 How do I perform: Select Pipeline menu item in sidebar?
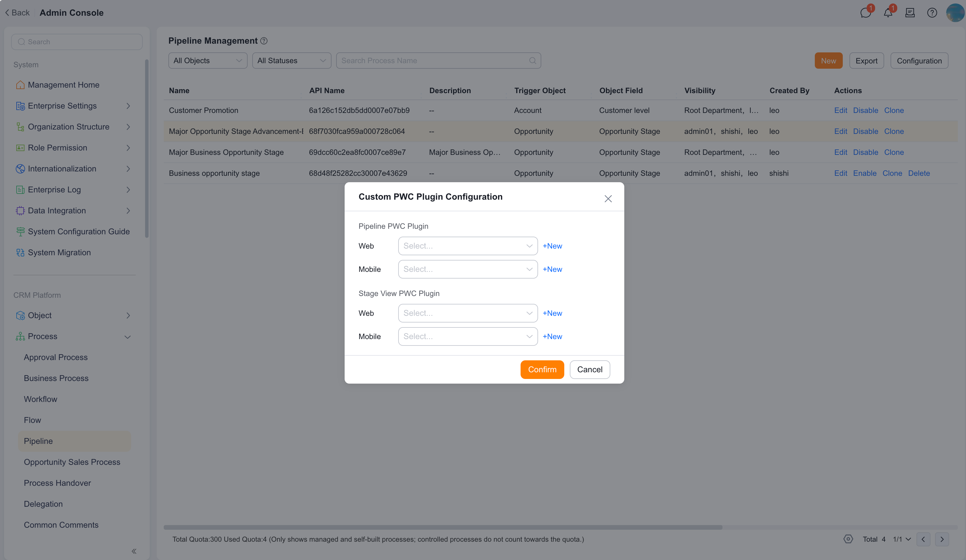tap(74, 441)
